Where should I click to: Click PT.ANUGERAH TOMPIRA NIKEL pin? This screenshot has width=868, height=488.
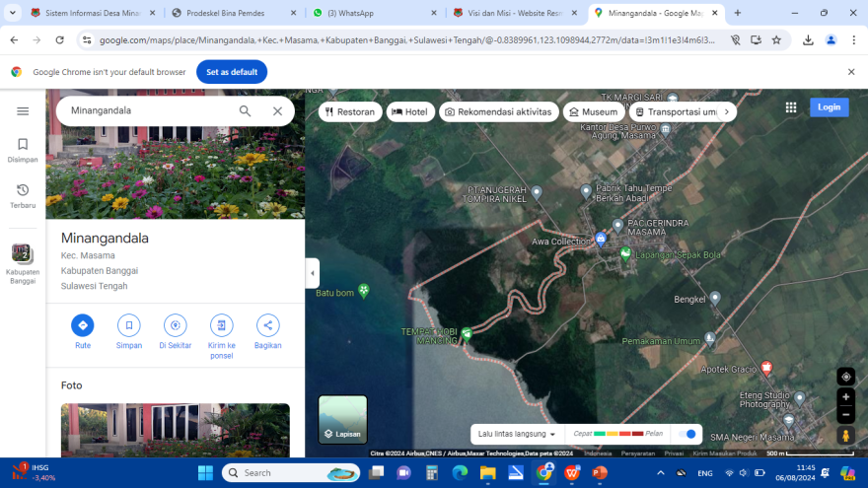(537, 192)
